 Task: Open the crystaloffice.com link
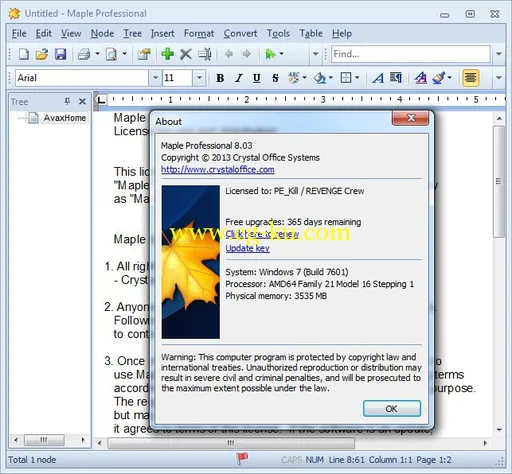218,170
